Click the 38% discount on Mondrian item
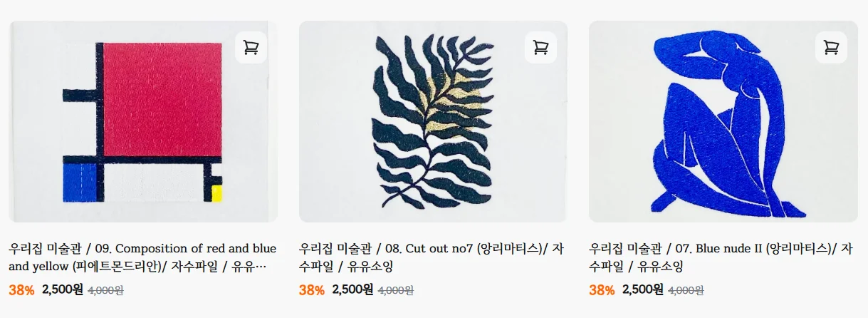 coord(21,290)
